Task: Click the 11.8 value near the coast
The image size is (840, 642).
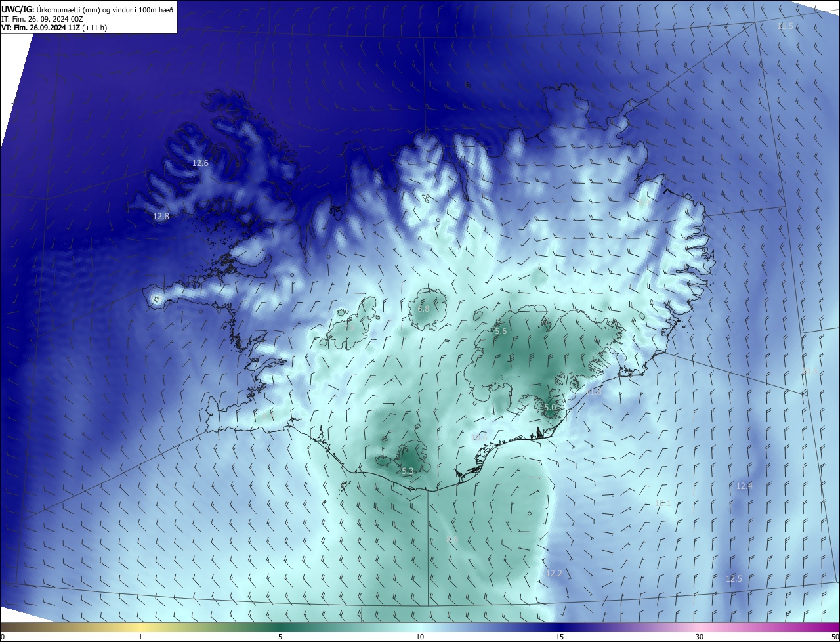Action: [x=593, y=391]
